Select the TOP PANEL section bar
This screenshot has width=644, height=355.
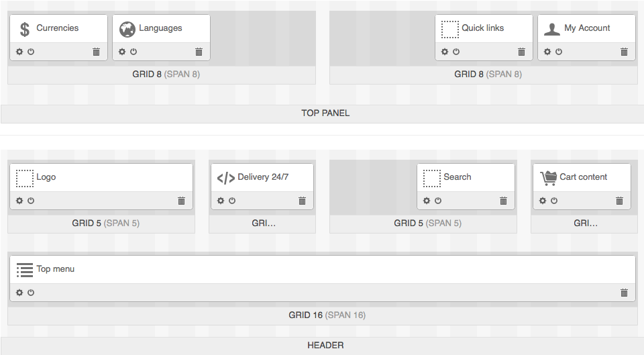(x=325, y=113)
